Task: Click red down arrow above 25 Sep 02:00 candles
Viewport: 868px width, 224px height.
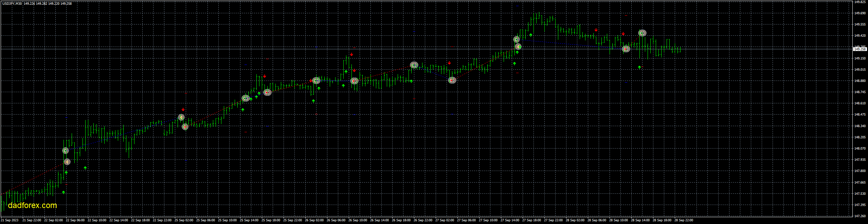Action: coord(183,109)
